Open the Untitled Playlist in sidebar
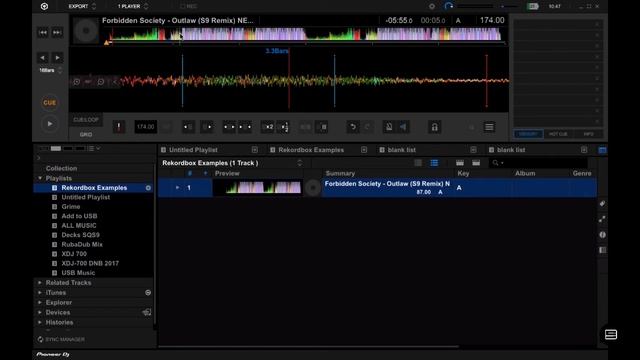 pos(86,197)
